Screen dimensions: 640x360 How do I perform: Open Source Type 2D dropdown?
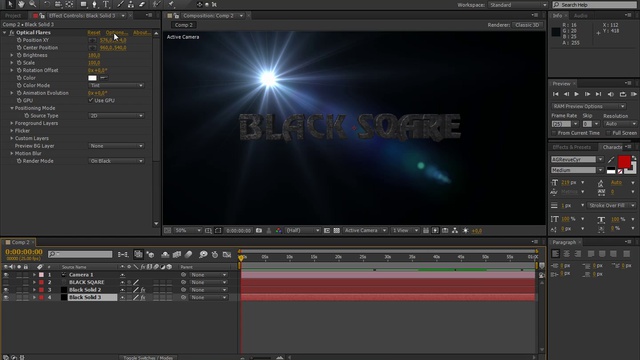click(116, 116)
